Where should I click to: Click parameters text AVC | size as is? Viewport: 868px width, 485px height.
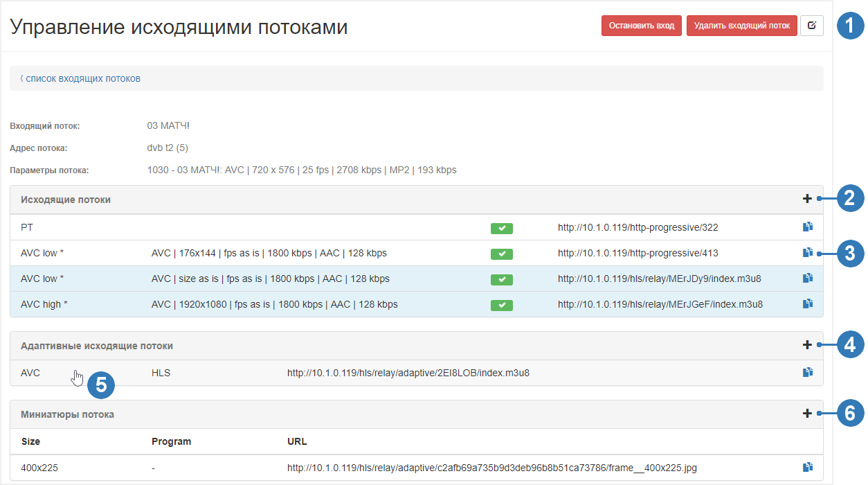(x=271, y=279)
